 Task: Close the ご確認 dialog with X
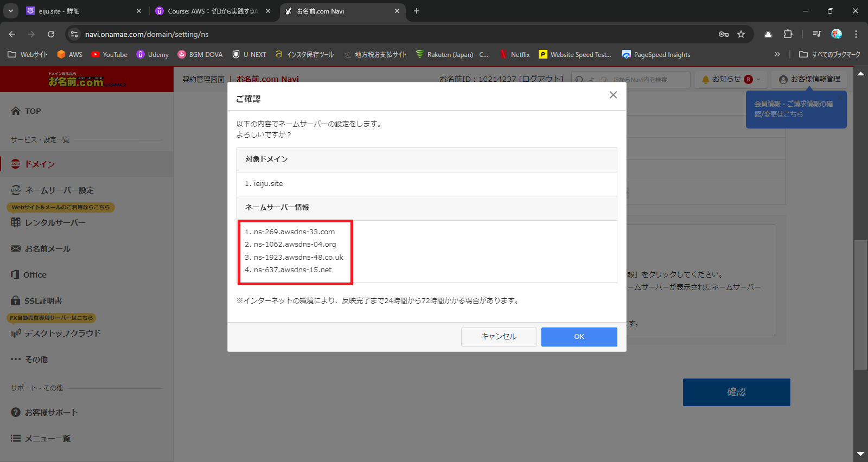pos(613,95)
